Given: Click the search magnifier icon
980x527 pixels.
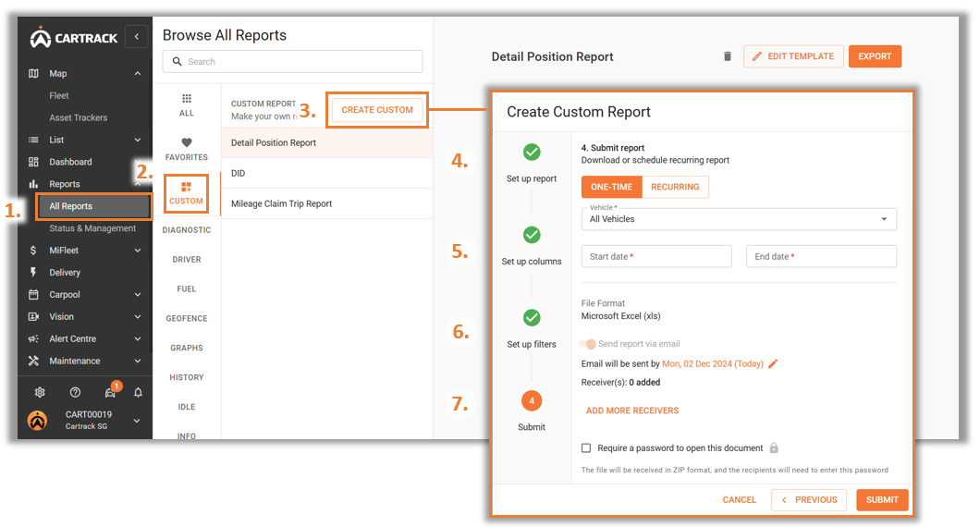Looking at the screenshot, I should [177, 61].
